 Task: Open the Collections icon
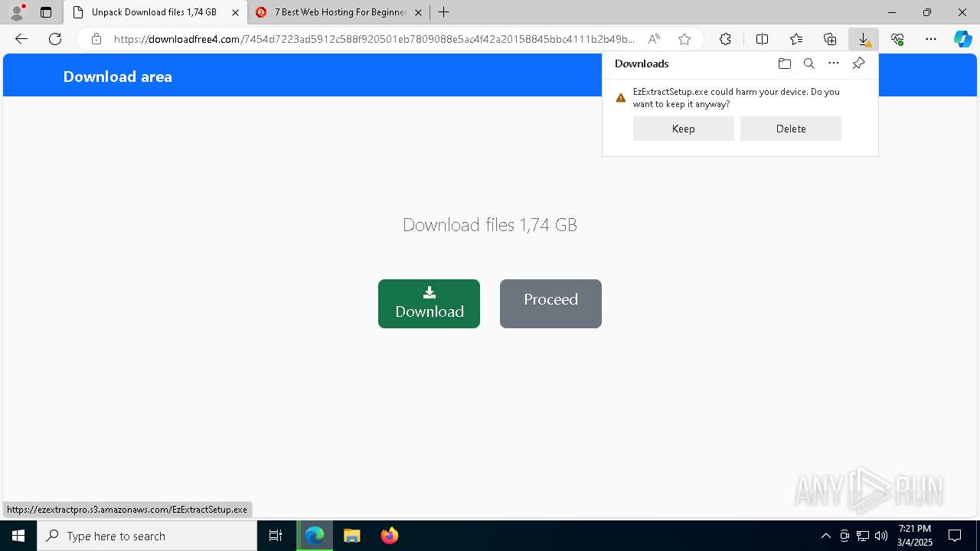pos(830,39)
